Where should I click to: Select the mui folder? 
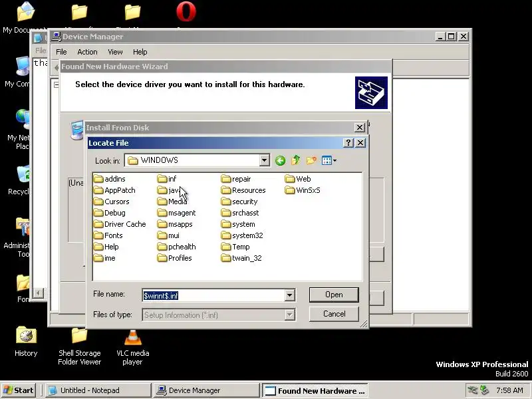pyautogui.click(x=169, y=235)
